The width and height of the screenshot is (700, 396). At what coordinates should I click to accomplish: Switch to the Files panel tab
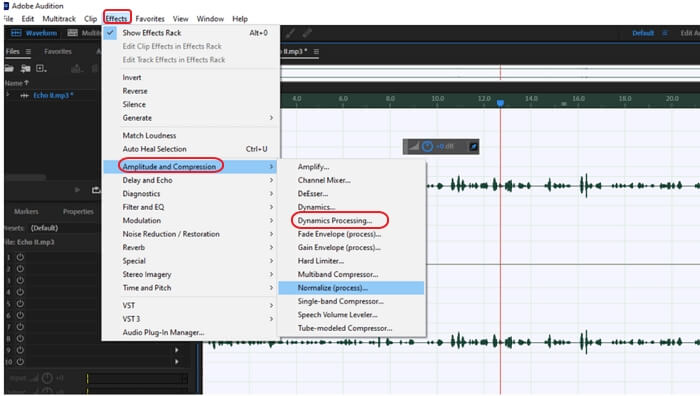(x=12, y=51)
